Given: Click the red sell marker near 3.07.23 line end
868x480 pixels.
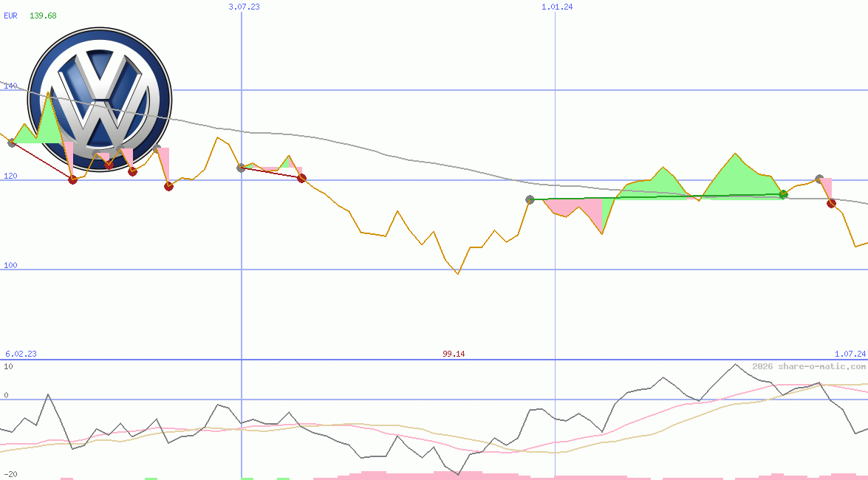Looking at the screenshot, I should (301, 178).
